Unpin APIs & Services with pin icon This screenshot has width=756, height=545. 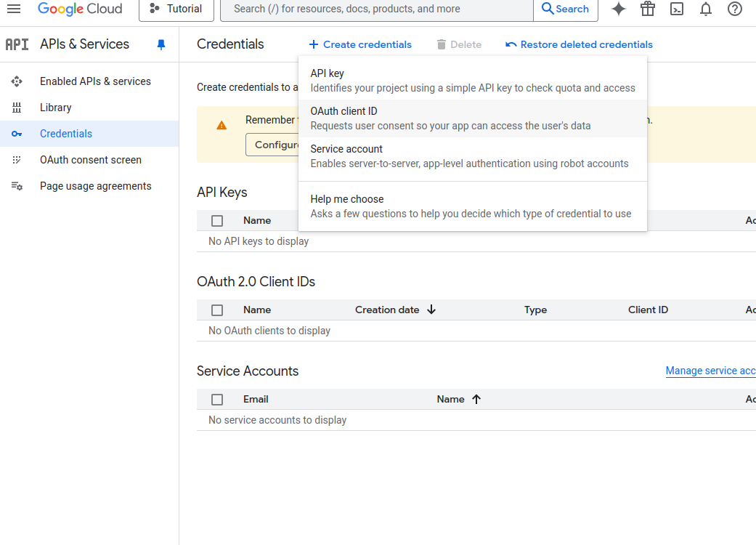pos(161,44)
